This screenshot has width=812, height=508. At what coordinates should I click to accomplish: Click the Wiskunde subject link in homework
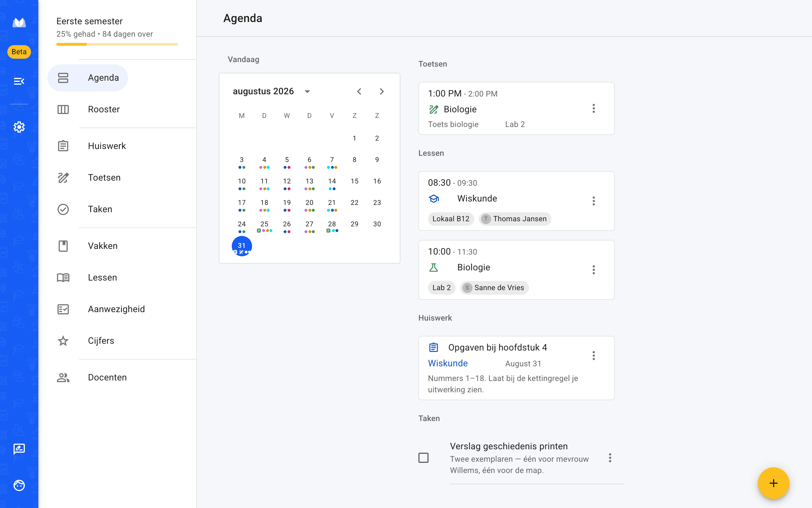[x=448, y=363]
